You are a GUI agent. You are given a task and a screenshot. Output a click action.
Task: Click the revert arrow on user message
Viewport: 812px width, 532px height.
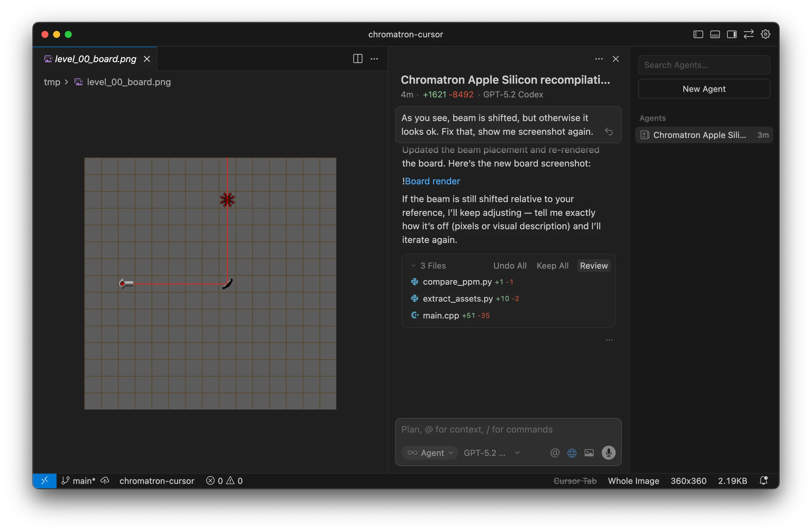pos(609,131)
